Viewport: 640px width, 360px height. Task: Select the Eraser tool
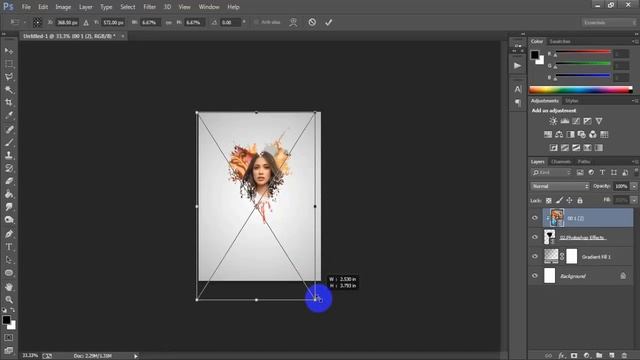9,181
